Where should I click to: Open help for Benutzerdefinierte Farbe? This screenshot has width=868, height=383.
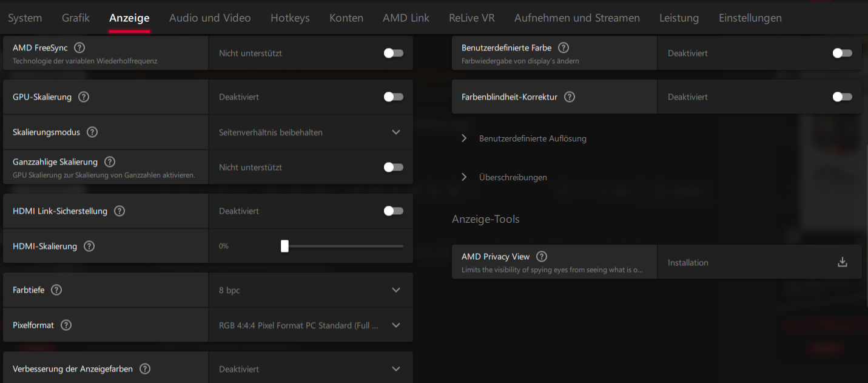[x=563, y=47]
